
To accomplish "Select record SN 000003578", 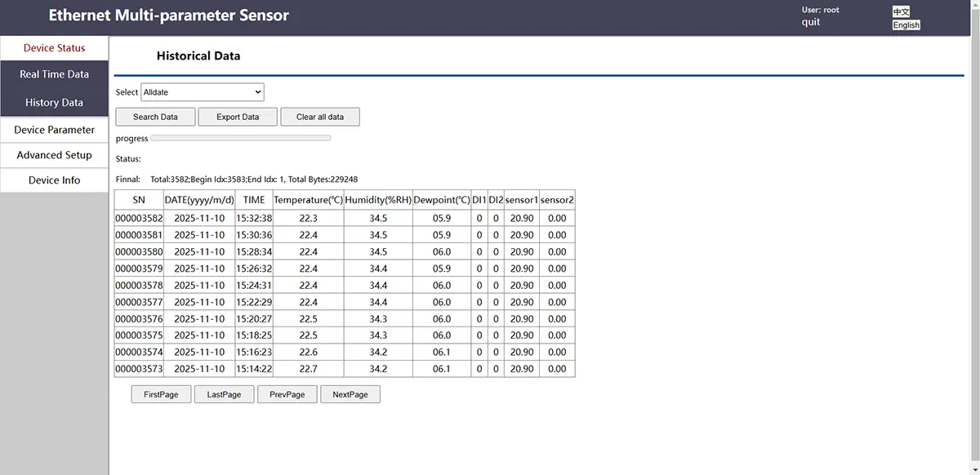I will point(139,286).
